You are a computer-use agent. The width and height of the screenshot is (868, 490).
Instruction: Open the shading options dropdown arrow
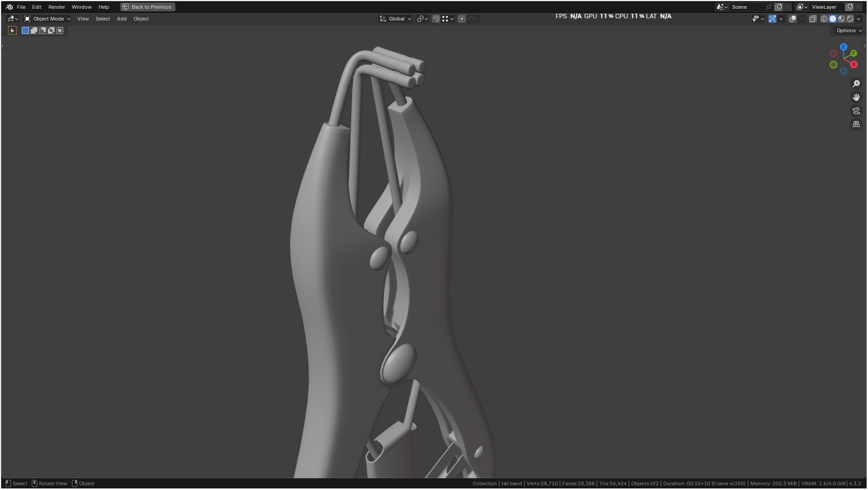tap(858, 19)
